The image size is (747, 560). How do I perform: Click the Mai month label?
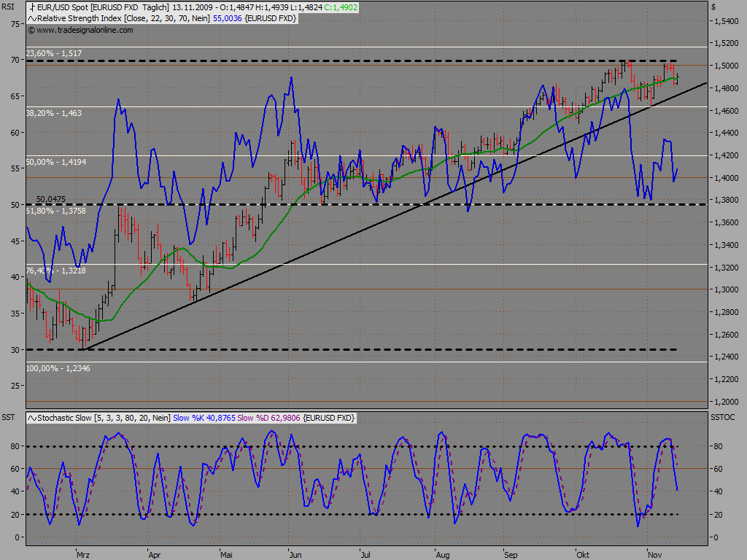(226, 555)
